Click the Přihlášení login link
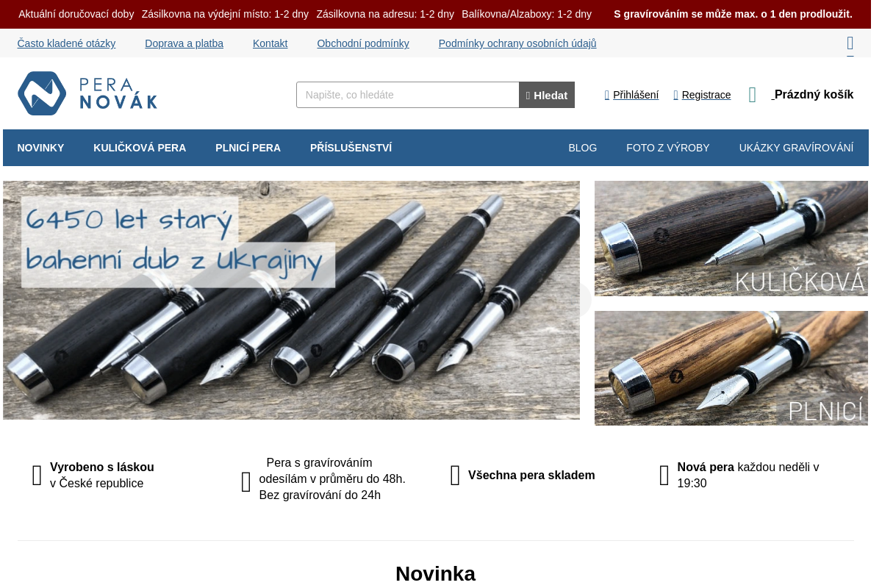This screenshot has height=588, width=882. 631,95
